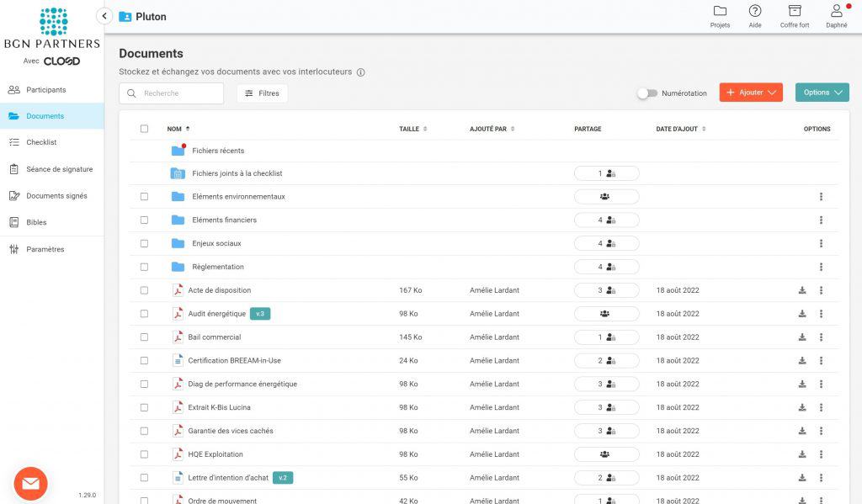
Task: Sort the table by NOM column
Action: pyautogui.click(x=178, y=129)
